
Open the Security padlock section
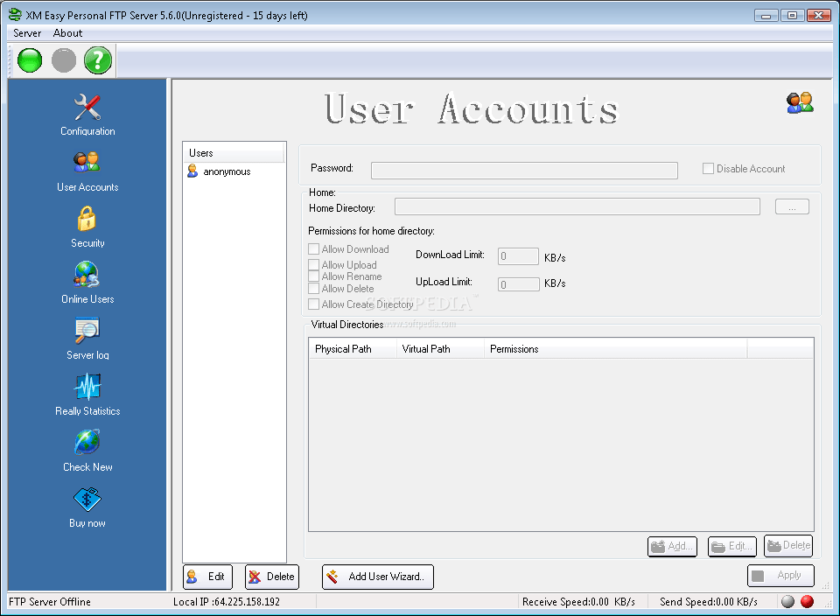pyautogui.click(x=87, y=227)
